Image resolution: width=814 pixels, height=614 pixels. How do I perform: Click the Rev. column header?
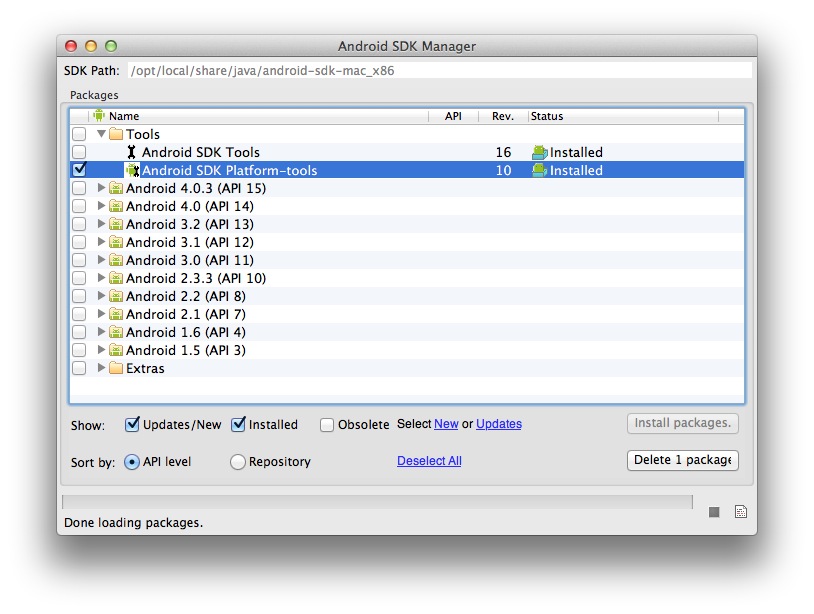[503, 116]
